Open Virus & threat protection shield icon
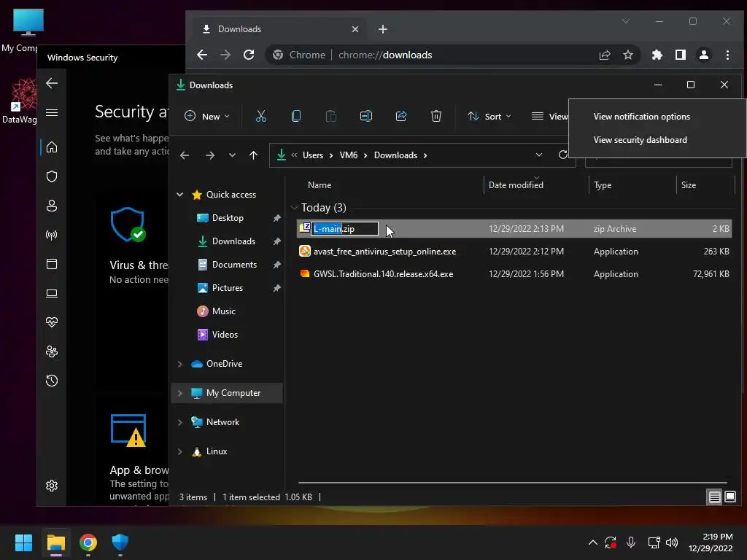 [52, 176]
